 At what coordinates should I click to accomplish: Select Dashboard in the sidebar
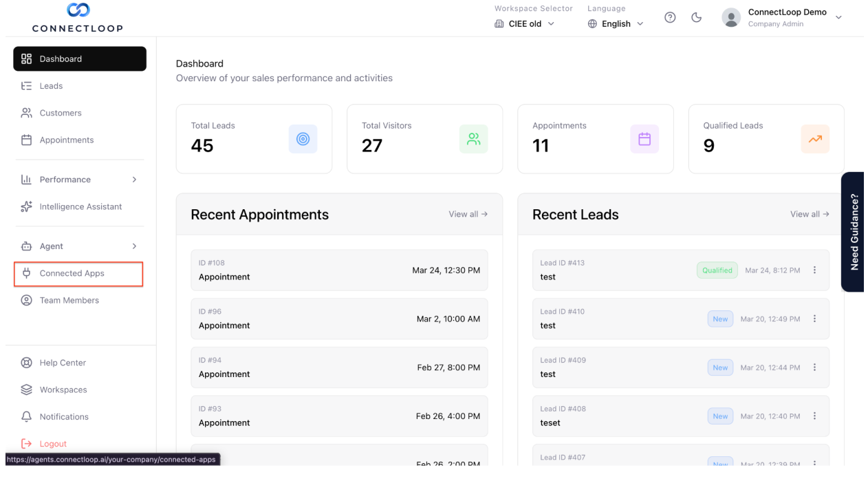(x=80, y=59)
